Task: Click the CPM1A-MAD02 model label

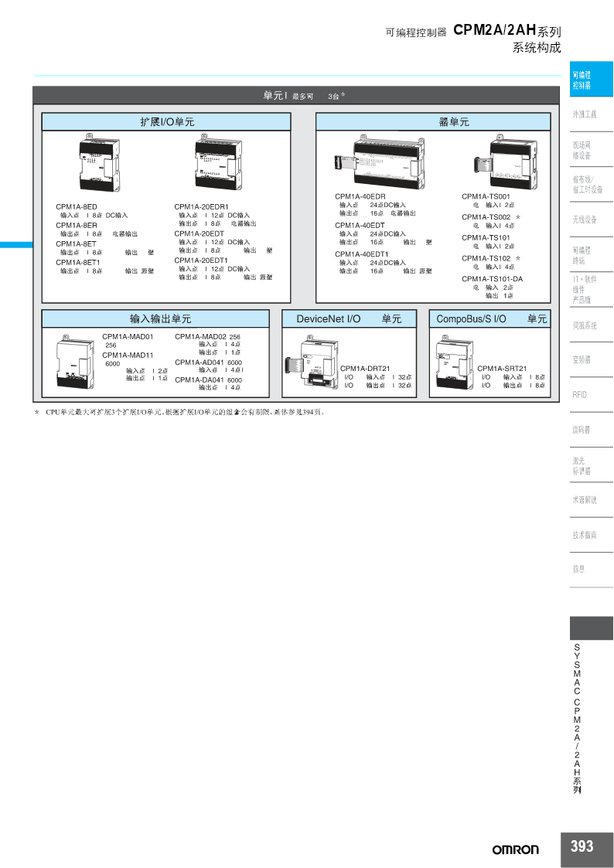Action: click(x=201, y=336)
